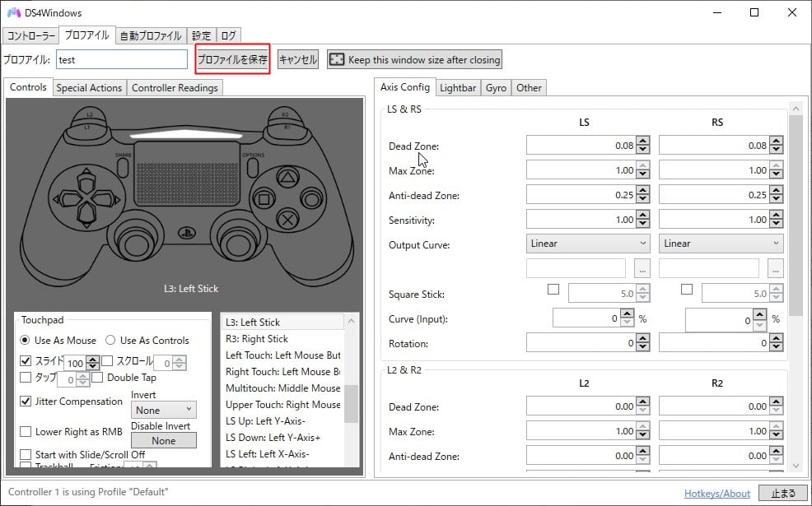Click the lightbar on the controller image

coord(186,134)
